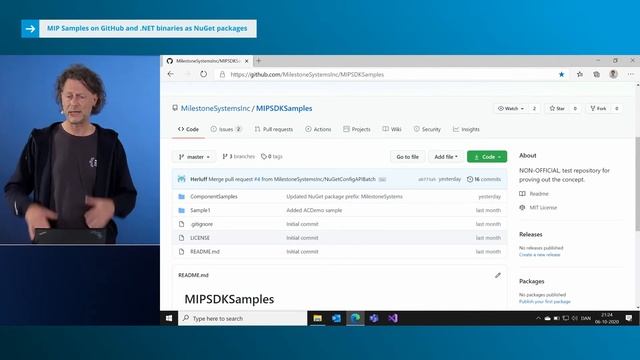Open the Actions tab
The height and width of the screenshot is (360, 640).
point(318,129)
